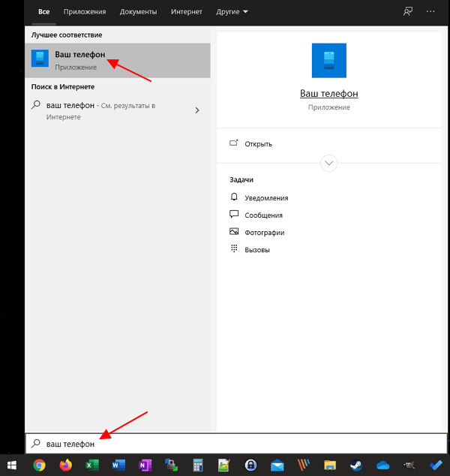
Task: Open Excel from the taskbar
Action: 92,465
